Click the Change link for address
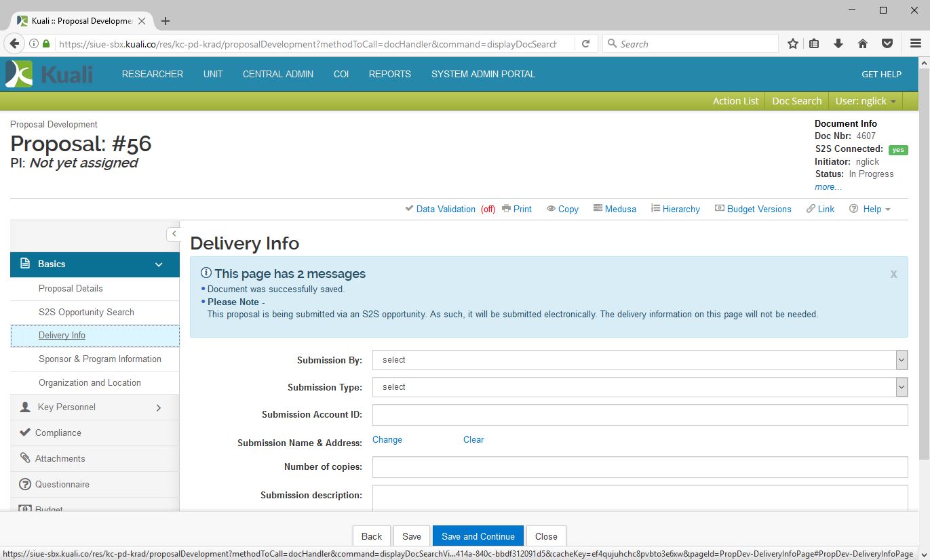930x560 pixels. point(387,440)
